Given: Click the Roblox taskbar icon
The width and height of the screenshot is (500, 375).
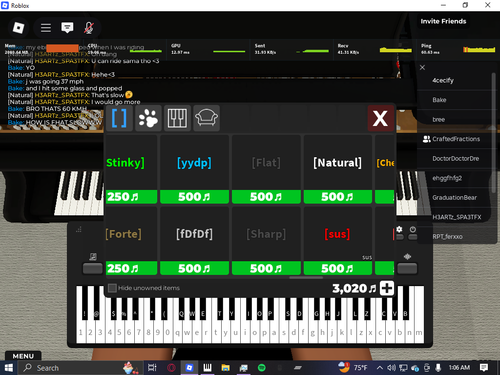Looking at the screenshot, I should [x=189, y=368].
